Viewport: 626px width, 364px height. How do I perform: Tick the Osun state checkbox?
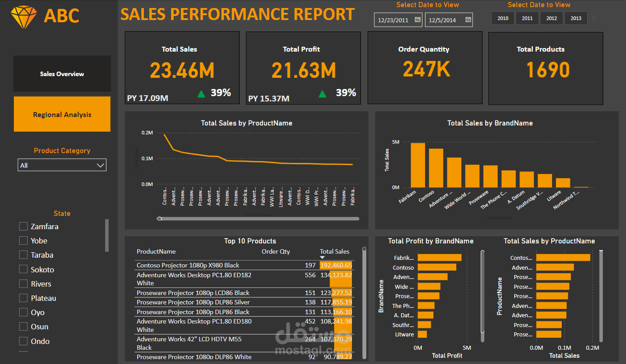(24, 327)
